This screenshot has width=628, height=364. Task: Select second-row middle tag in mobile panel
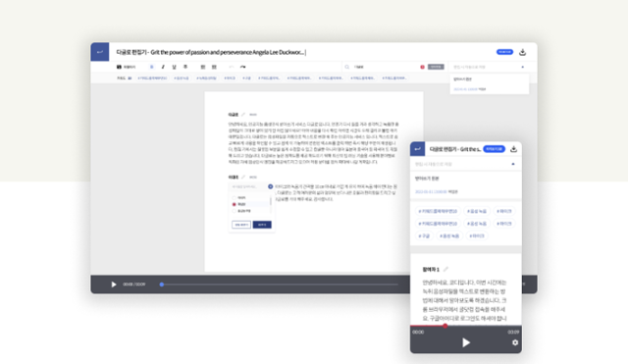477,224
